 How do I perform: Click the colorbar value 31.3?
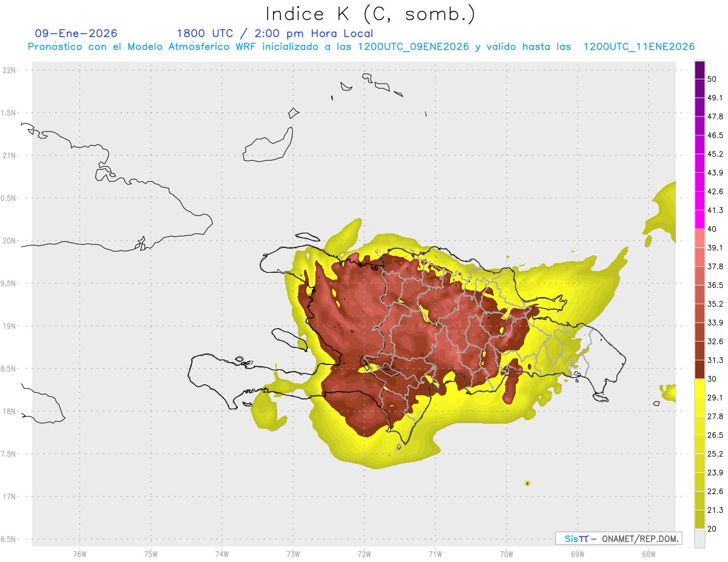pyautogui.click(x=715, y=360)
